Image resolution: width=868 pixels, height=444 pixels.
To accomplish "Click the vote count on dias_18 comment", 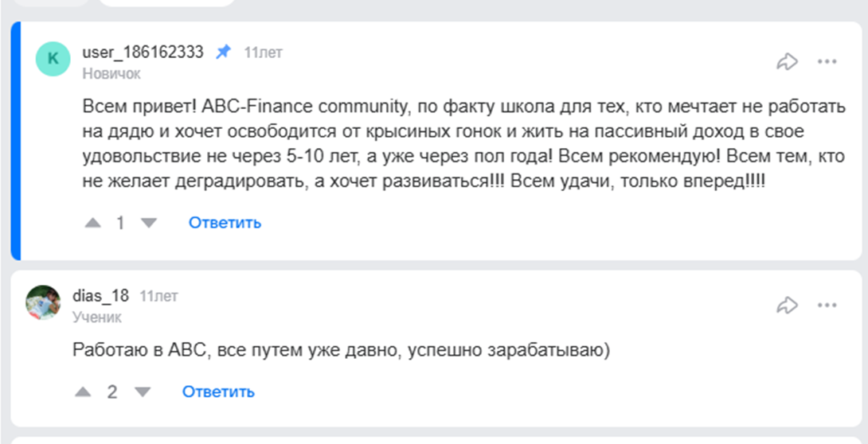I will [x=112, y=391].
